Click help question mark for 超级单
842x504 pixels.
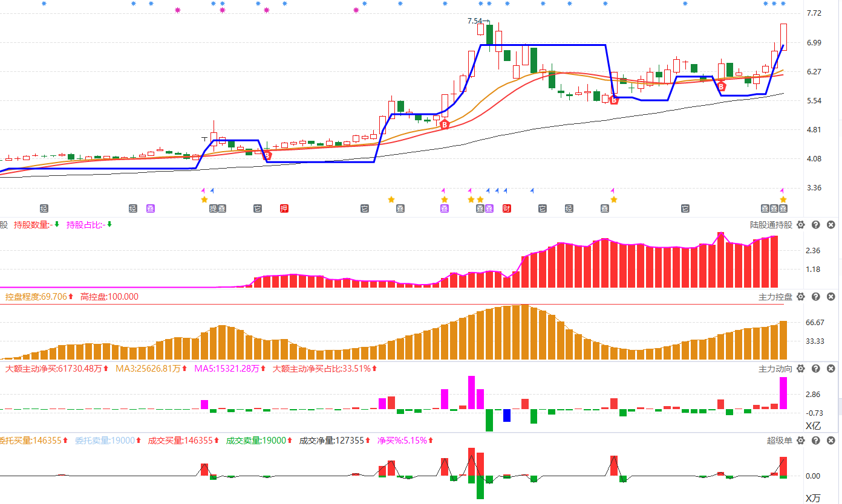[x=815, y=441]
